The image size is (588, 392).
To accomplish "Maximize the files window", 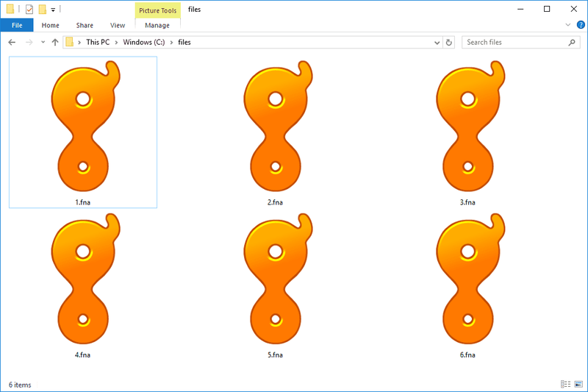I will pos(547,10).
